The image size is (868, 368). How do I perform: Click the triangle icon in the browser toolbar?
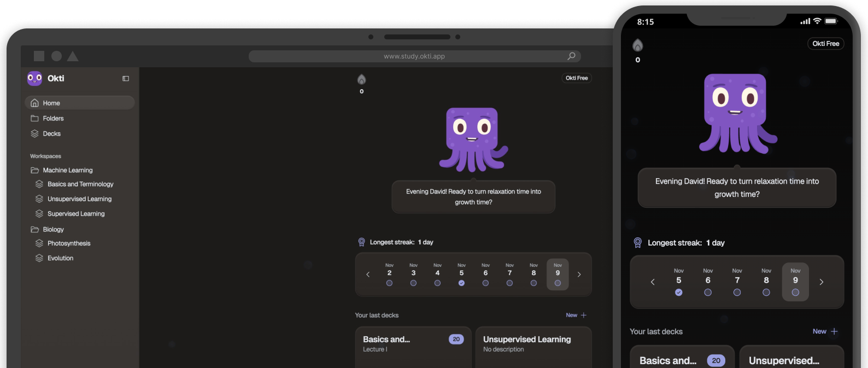73,56
